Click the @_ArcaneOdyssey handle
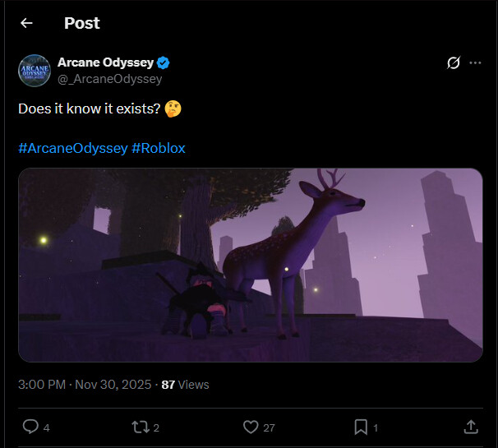The image size is (498, 448). tap(109, 79)
